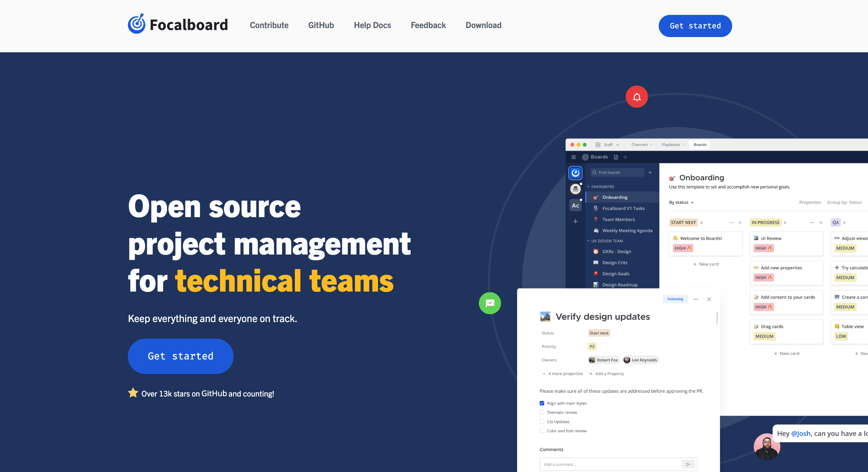The width and height of the screenshot is (868, 472).
Task: Uncheck the Align with main styles checkbox
Action: point(542,403)
